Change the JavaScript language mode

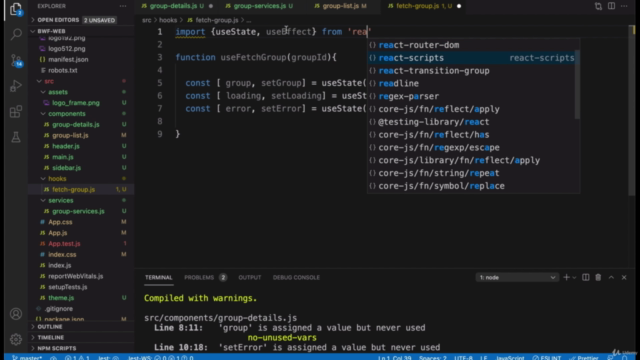(x=510, y=358)
